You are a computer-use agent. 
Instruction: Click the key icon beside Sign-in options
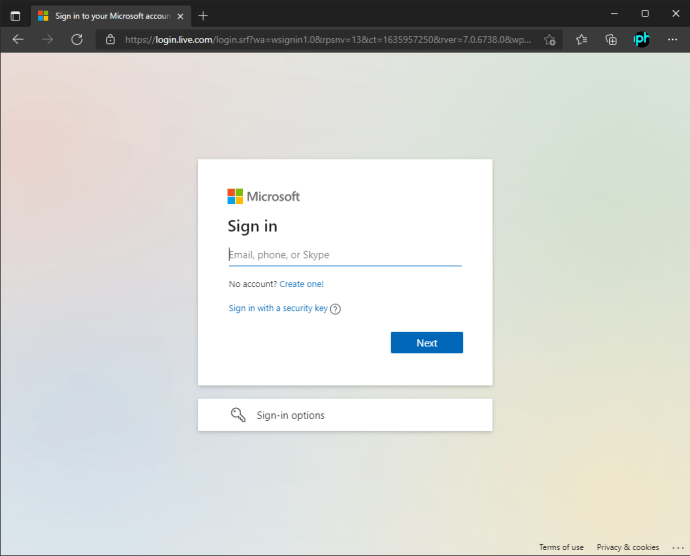click(238, 415)
